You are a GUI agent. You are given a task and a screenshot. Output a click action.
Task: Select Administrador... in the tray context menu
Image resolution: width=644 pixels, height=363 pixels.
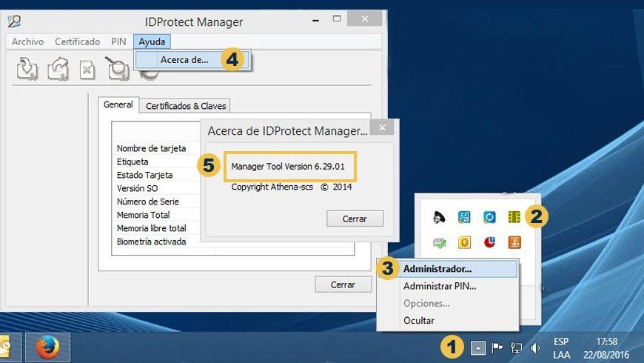(458, 268)
